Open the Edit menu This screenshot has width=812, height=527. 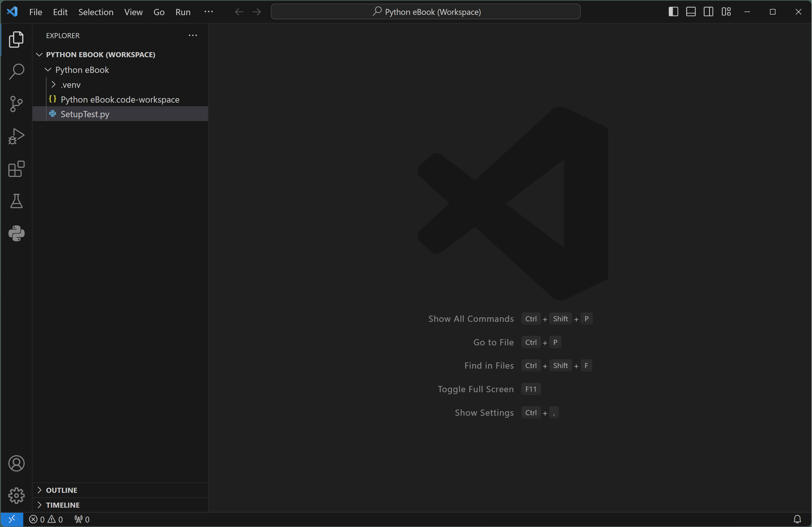pyautogui.click(x=60, y=12)
